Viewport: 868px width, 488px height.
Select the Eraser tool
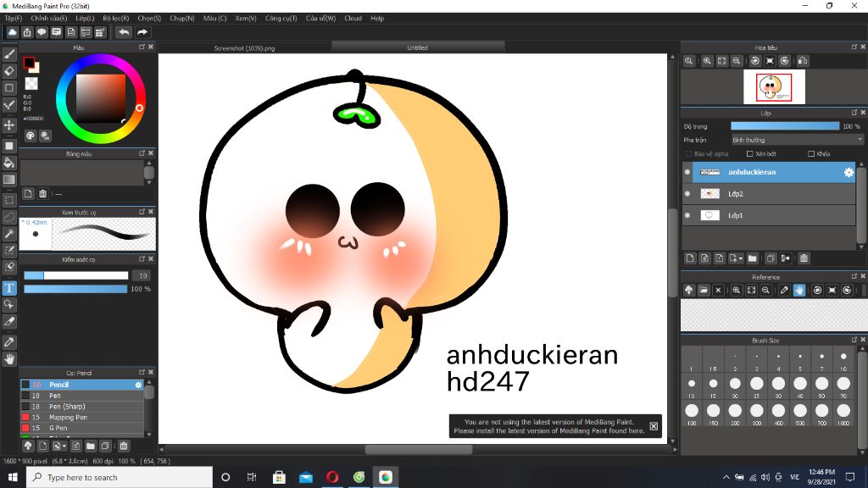[9, 71]
